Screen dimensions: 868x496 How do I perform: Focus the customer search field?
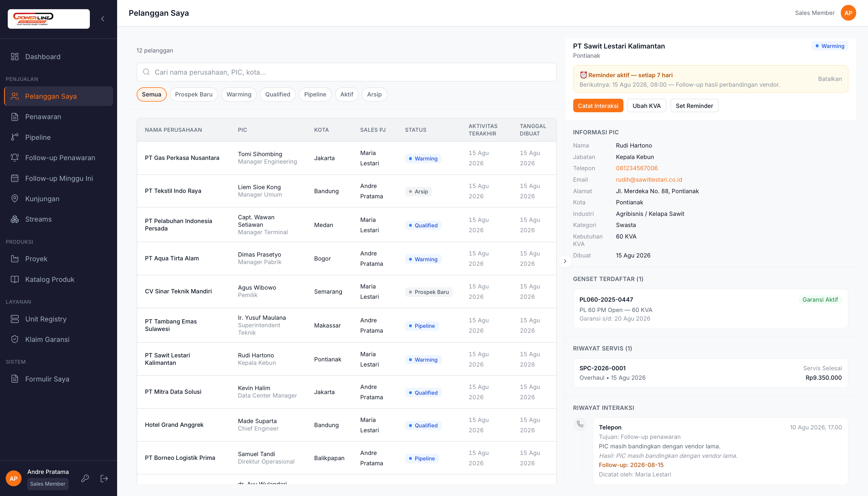[x=346, y=72]
